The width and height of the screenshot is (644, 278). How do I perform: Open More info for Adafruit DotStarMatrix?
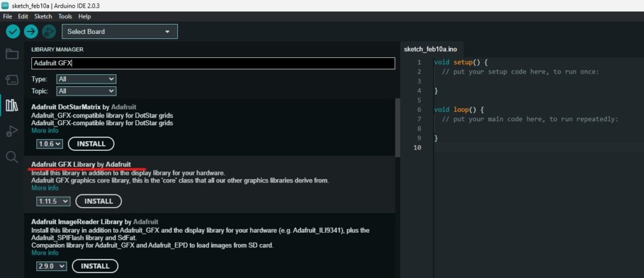pos(45,131)
